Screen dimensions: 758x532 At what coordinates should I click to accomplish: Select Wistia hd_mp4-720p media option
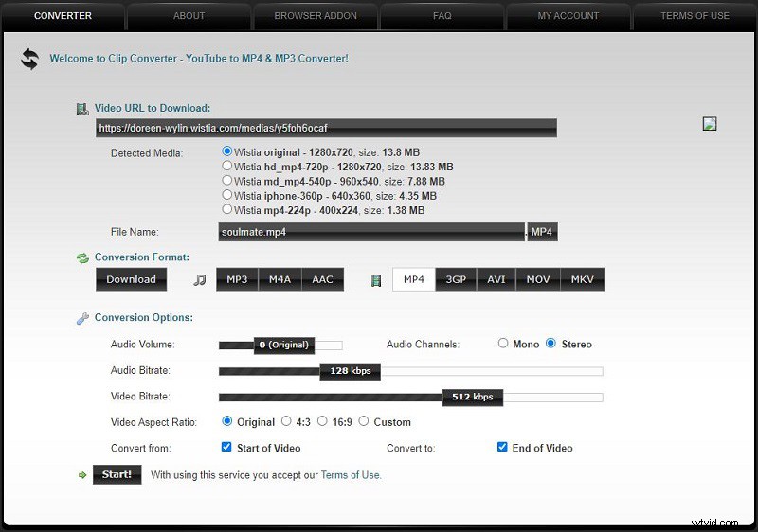tap(227, 166)
